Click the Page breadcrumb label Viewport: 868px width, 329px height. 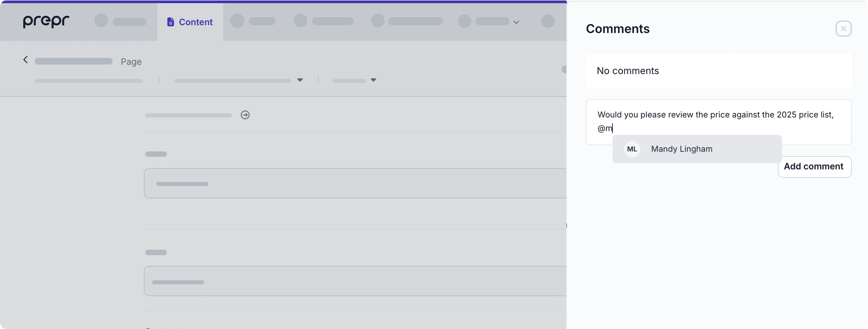point(131,61)
